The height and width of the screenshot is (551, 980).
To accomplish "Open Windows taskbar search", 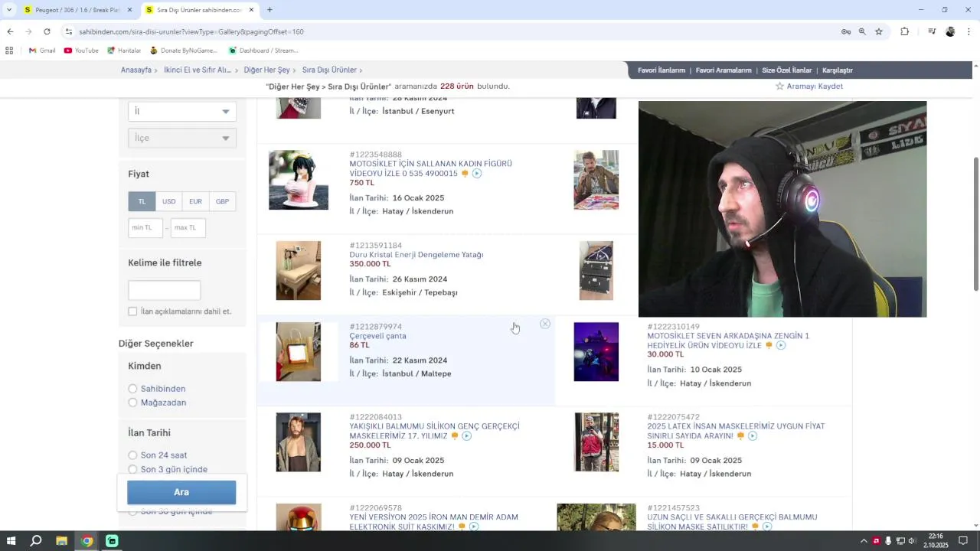I will pyautogui.click(x=36, y=541).
